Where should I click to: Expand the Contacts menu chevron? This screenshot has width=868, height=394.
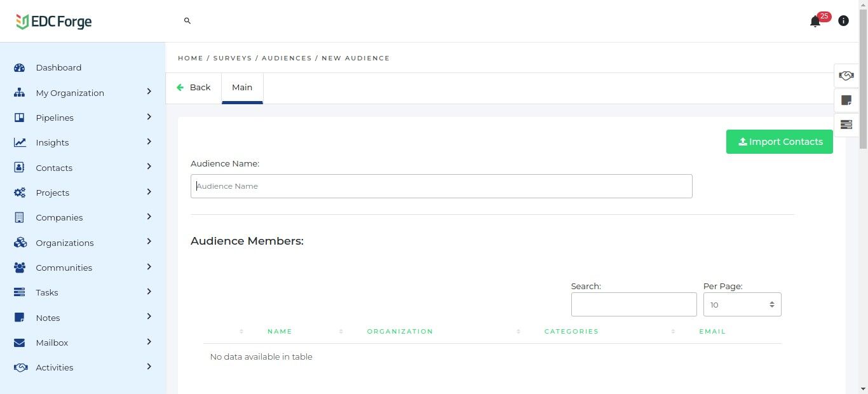(x=149, y=167)
